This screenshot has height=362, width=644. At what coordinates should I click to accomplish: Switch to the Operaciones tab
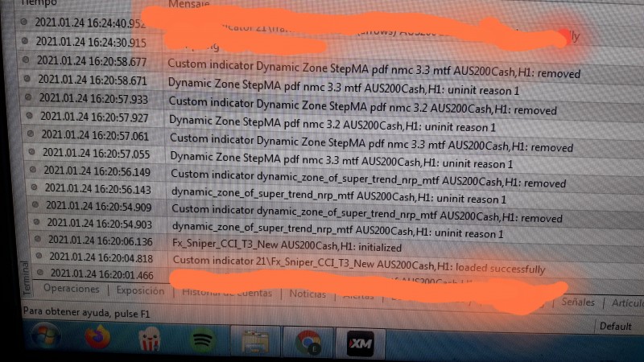pyautogui.click(x=72, y=289)
